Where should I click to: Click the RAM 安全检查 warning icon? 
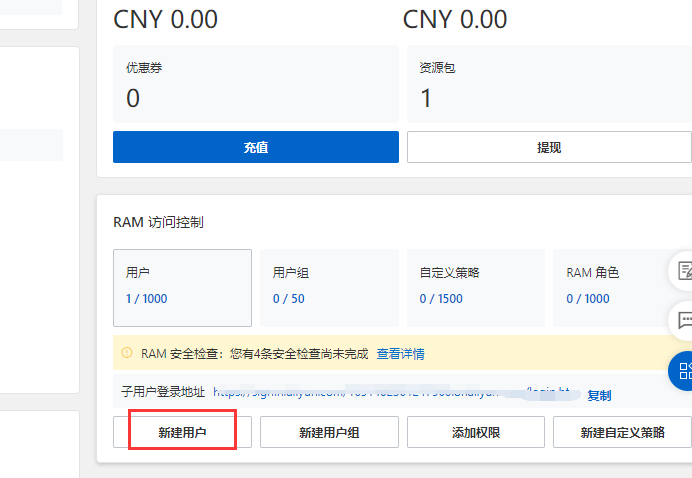click(x=127, y=353)
